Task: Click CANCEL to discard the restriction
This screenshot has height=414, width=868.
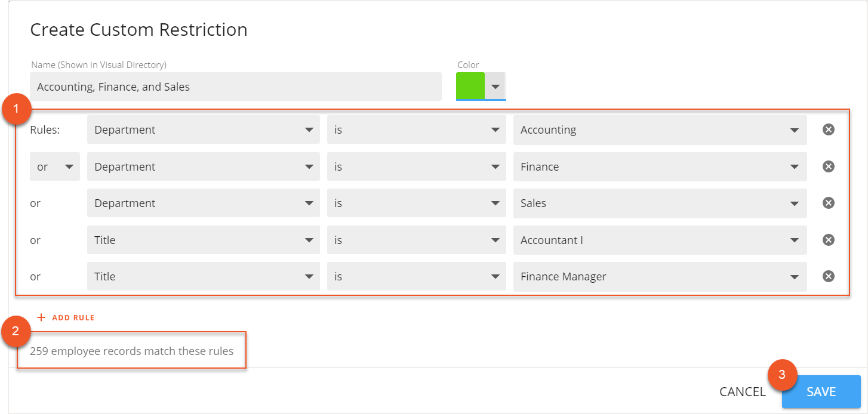Action: [x=742, y=391]
